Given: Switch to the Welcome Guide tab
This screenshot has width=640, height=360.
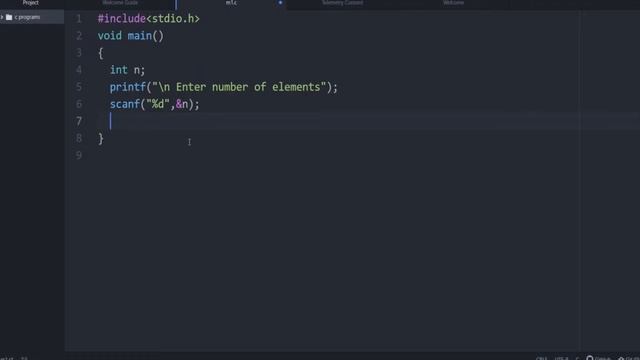Looking at the screenshot, I should coord(120,2).
